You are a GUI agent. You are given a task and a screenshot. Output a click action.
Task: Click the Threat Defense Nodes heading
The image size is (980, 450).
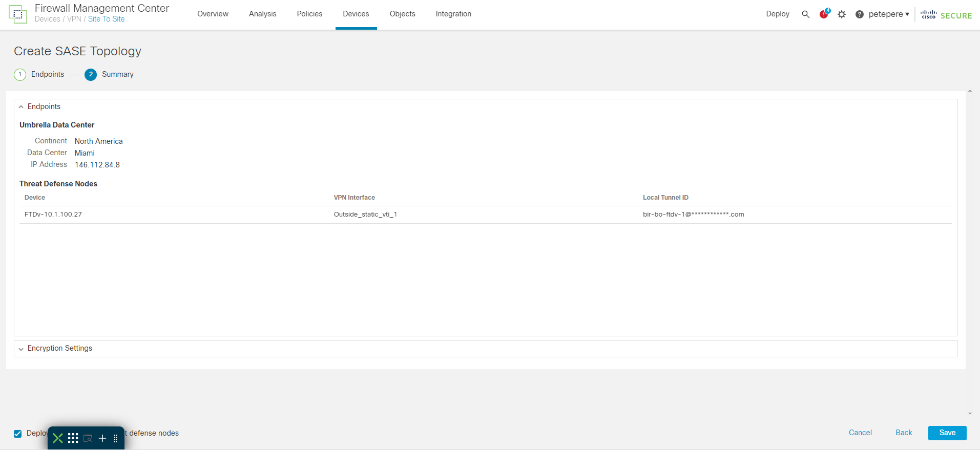58,184
